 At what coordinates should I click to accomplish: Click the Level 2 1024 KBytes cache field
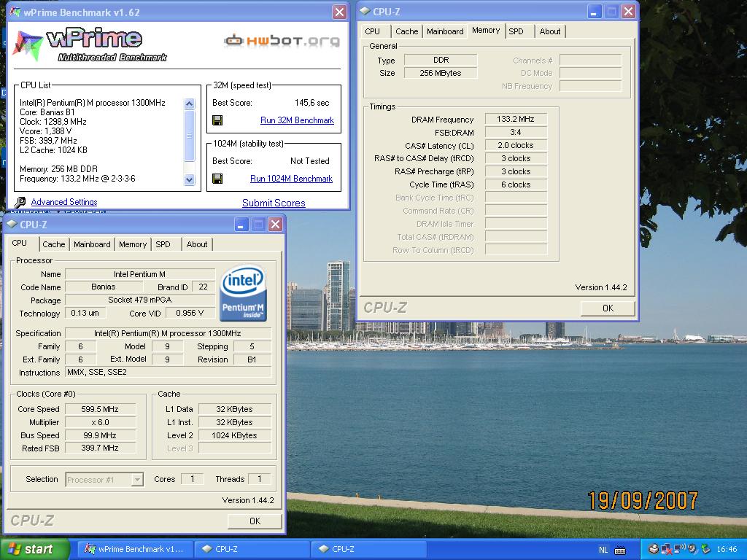(x=236, y=435)
